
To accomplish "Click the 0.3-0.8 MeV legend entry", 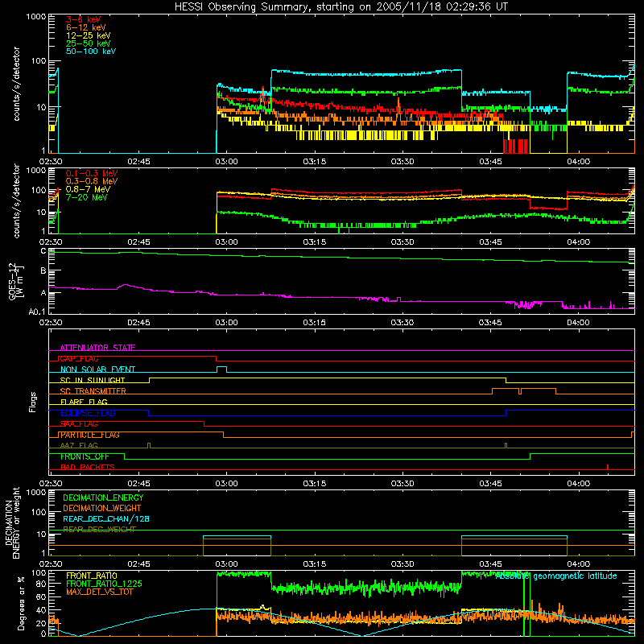I will (91, 181).
